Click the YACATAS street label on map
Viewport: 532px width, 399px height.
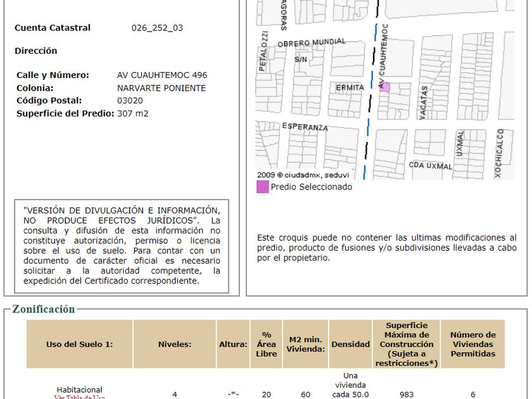[424, 103]
